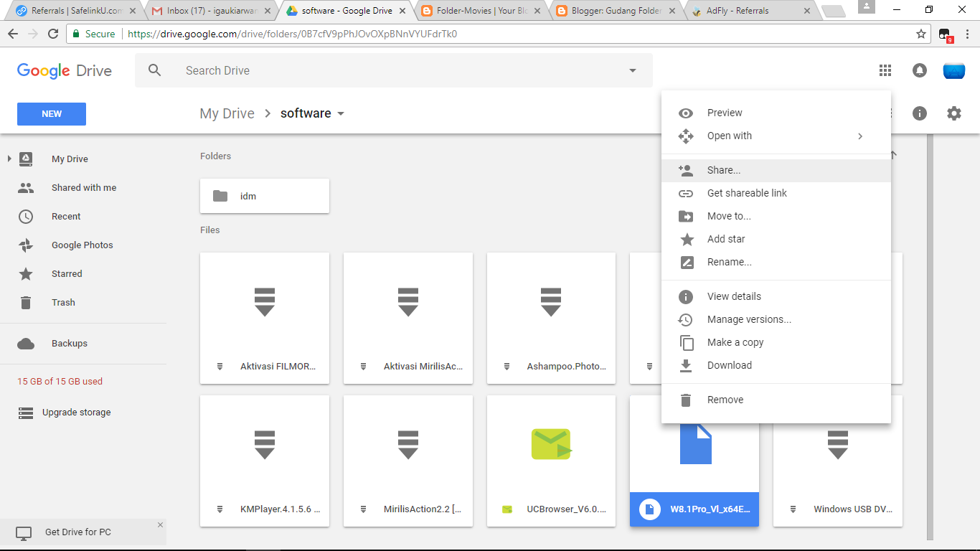Select the KMPlayer.4.1.5.6 file

click(265, 461)
